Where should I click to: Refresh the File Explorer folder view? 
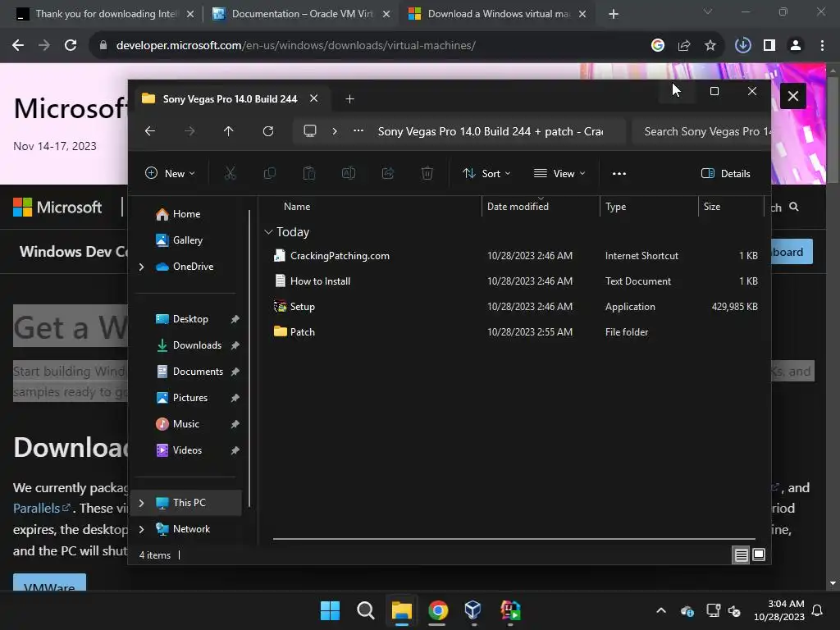268,131
